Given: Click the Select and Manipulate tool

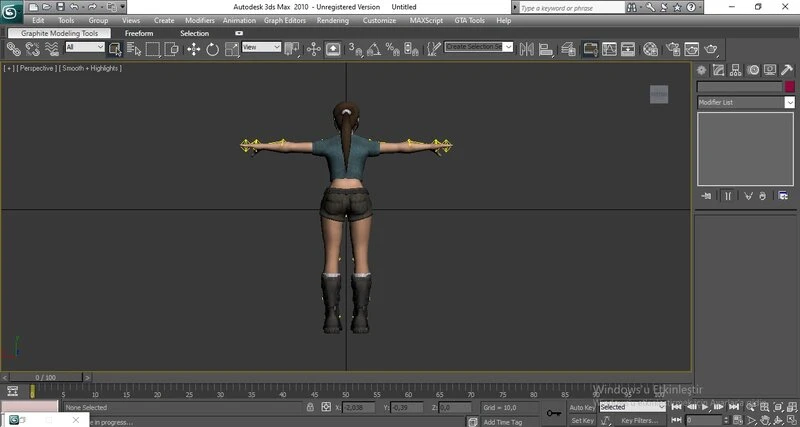Looking at the screenshot, I should coord(313,49).
